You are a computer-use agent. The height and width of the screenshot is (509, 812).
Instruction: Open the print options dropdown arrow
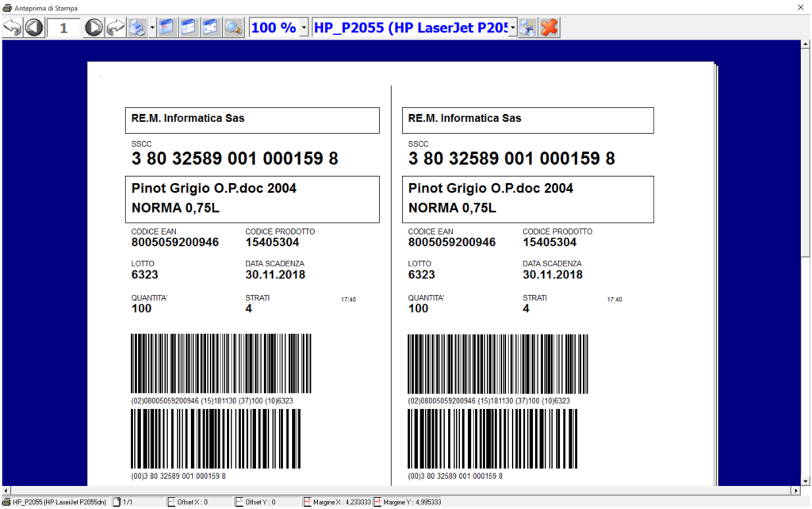[x=152, y=28]
